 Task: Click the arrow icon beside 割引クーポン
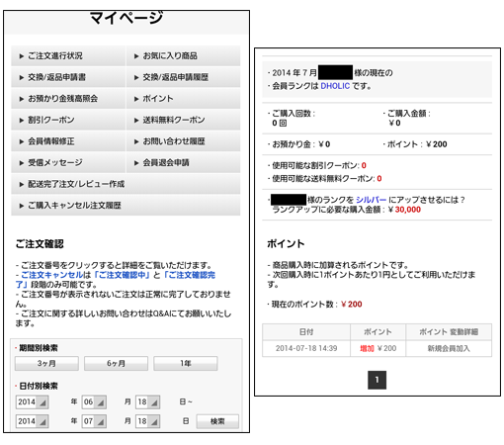pyautogui.click(x=22, y=121)
